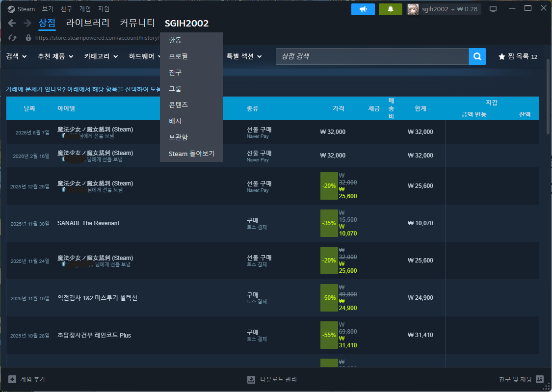Click the -55% discount badge
The image size is (552, 392).
coord(329,335)
